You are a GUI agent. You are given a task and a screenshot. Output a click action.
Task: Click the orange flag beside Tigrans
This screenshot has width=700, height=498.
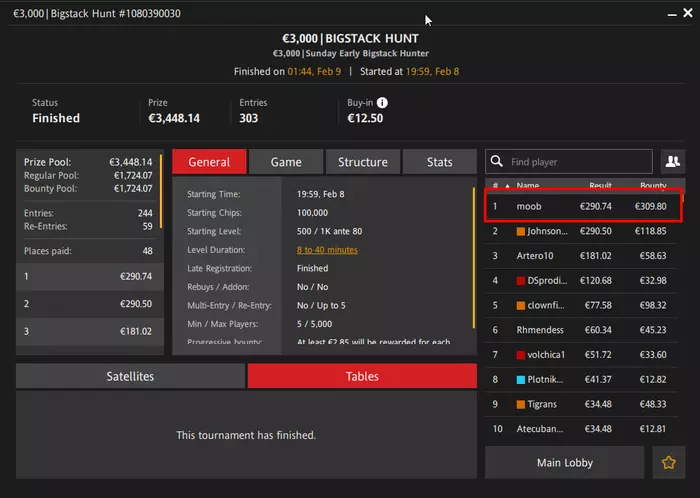tap(521, 404)
